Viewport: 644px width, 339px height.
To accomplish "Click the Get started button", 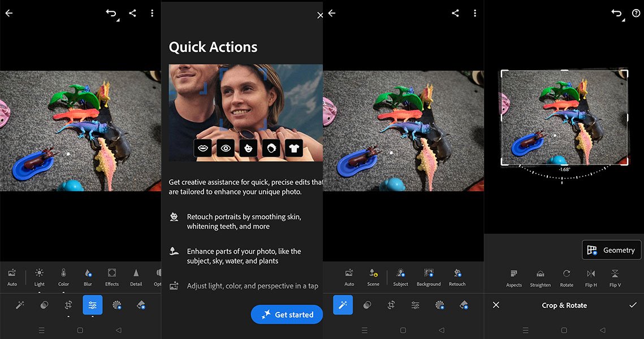I will [287, 314].
